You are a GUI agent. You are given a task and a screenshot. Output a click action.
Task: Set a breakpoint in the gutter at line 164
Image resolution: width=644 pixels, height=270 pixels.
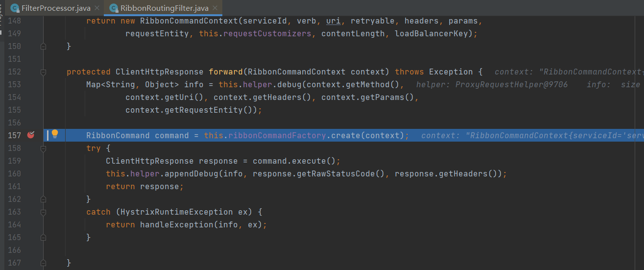[31, 224]
